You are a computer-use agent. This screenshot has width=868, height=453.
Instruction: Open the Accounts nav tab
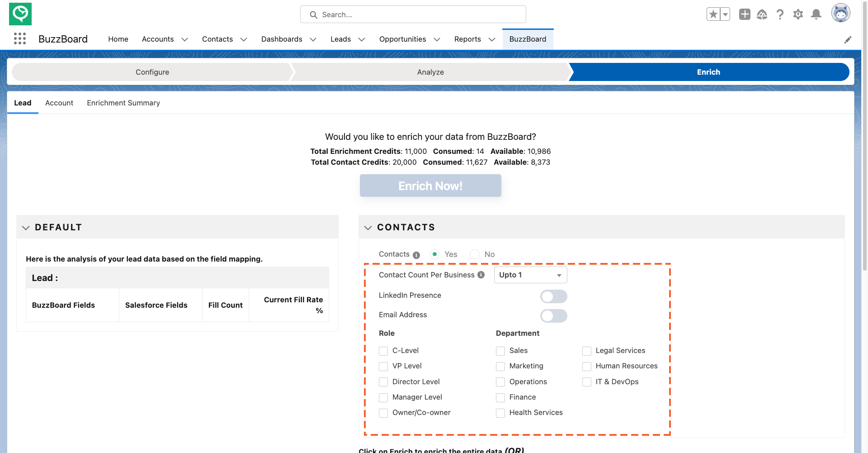pos(158,39)
